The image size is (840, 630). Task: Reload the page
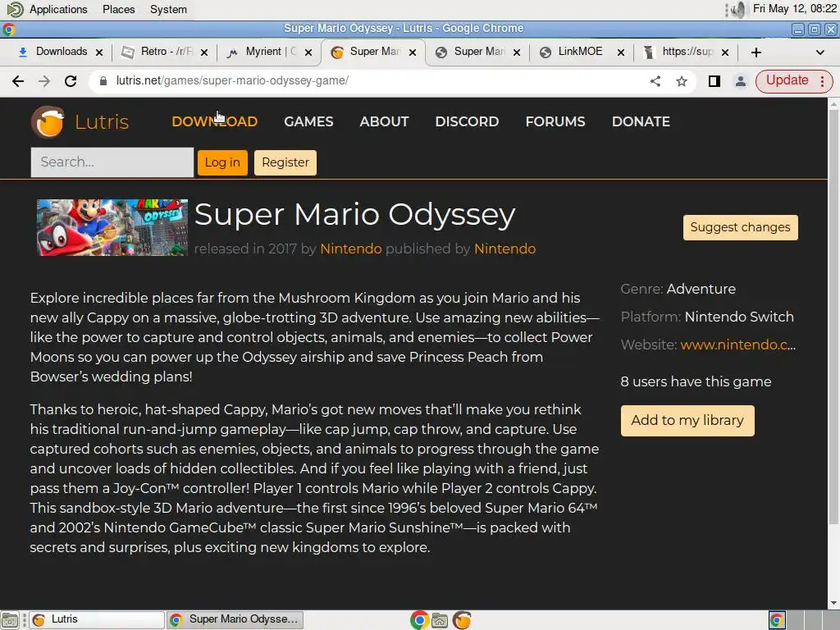[x=71, y=81]
